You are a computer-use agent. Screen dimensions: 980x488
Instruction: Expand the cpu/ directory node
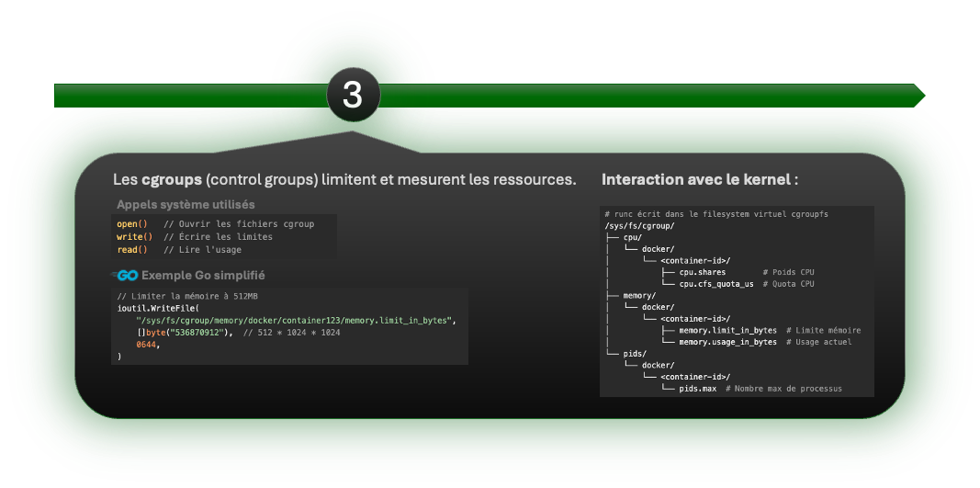coord(632,237)
